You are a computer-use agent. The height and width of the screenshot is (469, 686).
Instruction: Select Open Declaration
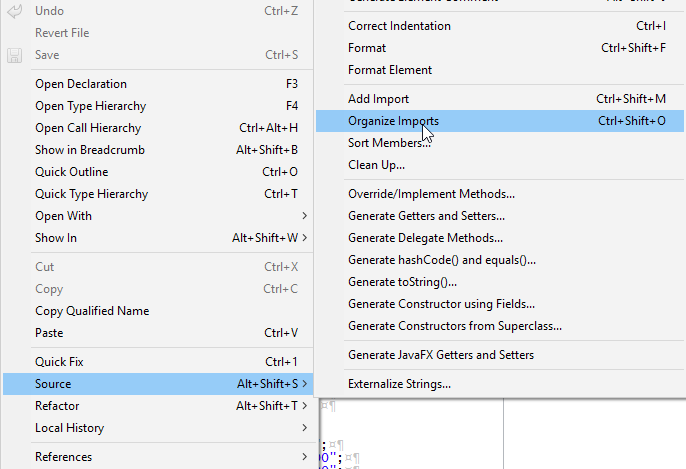[x=81, y=84]
